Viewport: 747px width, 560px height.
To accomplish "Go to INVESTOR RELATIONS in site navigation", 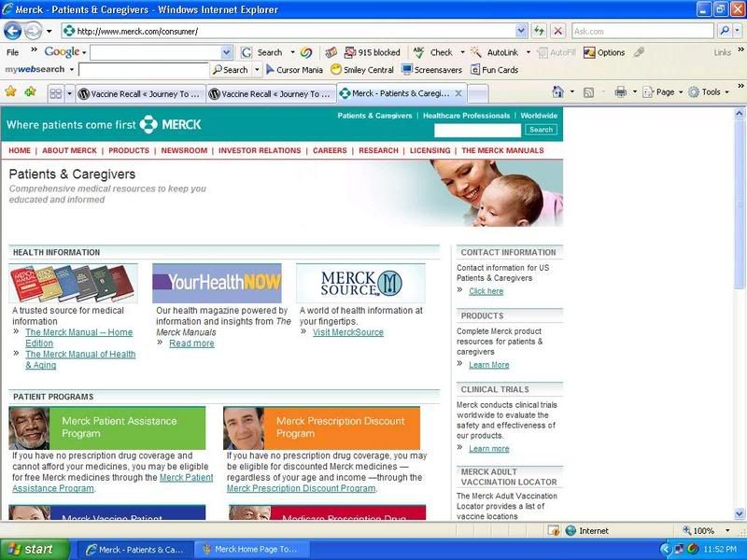I will pos(260,150).
